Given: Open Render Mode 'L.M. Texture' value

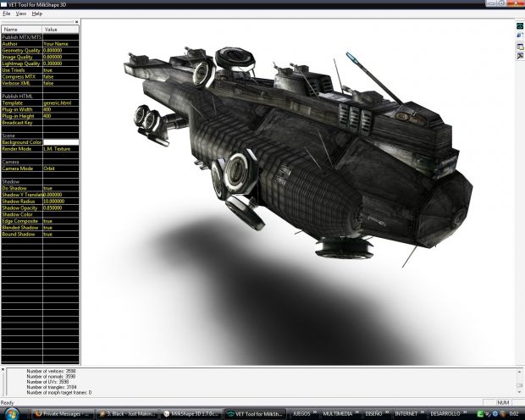Looking at the screenshot, I should (x=61, y=149).
